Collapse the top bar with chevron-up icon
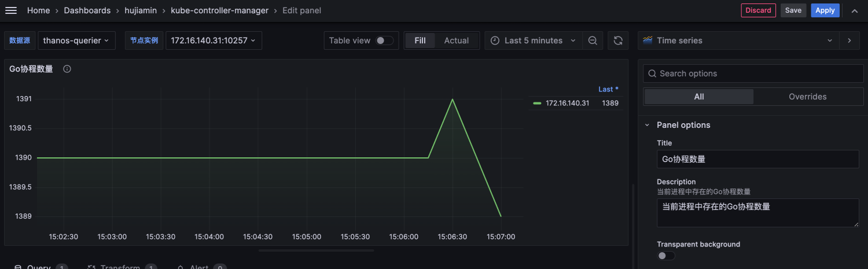The image size is (868, 269). (x=855, y=10)
